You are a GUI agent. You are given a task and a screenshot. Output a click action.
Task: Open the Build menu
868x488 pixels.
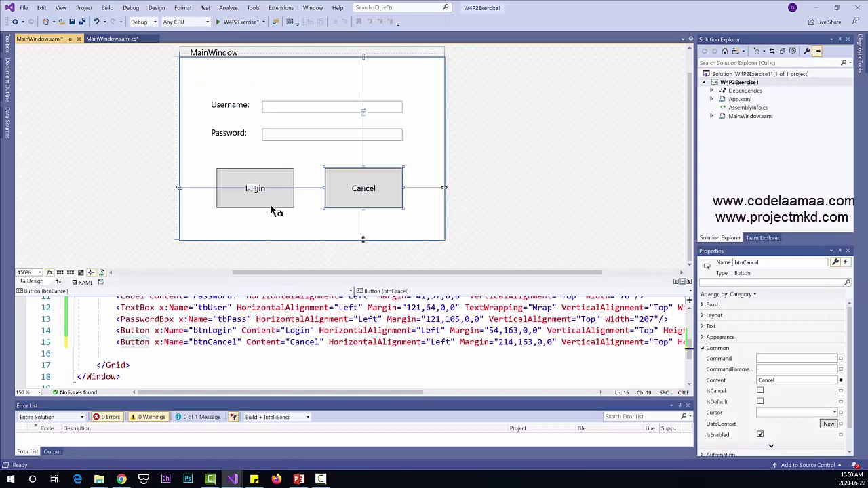click(x=107, y=7)
